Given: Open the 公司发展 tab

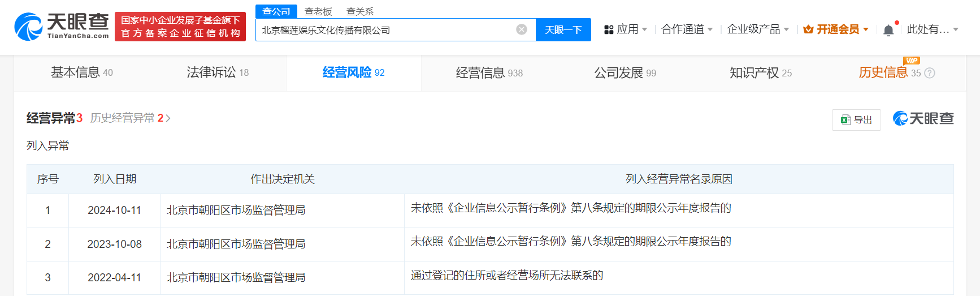Looking at the screenshot, I should point(625,72).
